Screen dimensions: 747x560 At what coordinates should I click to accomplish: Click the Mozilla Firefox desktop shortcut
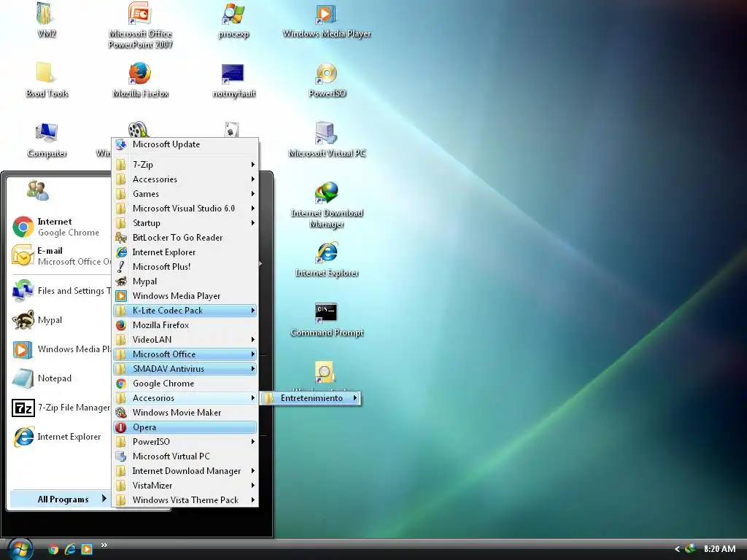point(140,79)
